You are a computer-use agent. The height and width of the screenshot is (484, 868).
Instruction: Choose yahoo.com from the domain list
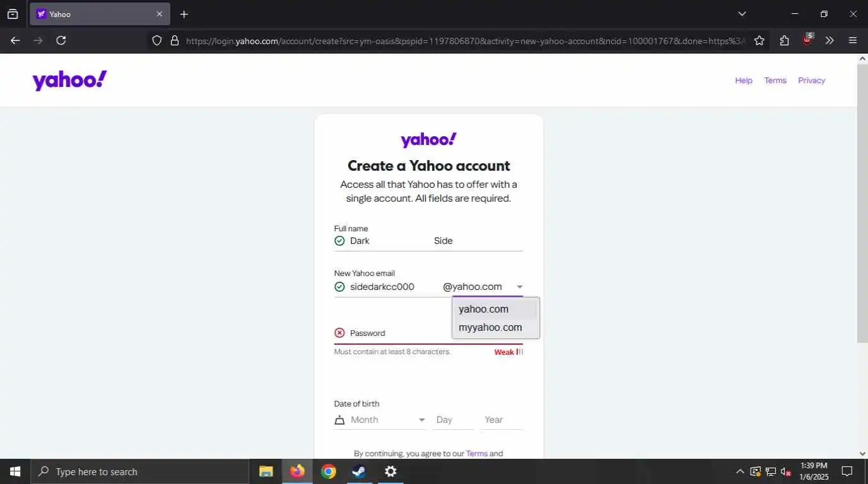point(495,309)
